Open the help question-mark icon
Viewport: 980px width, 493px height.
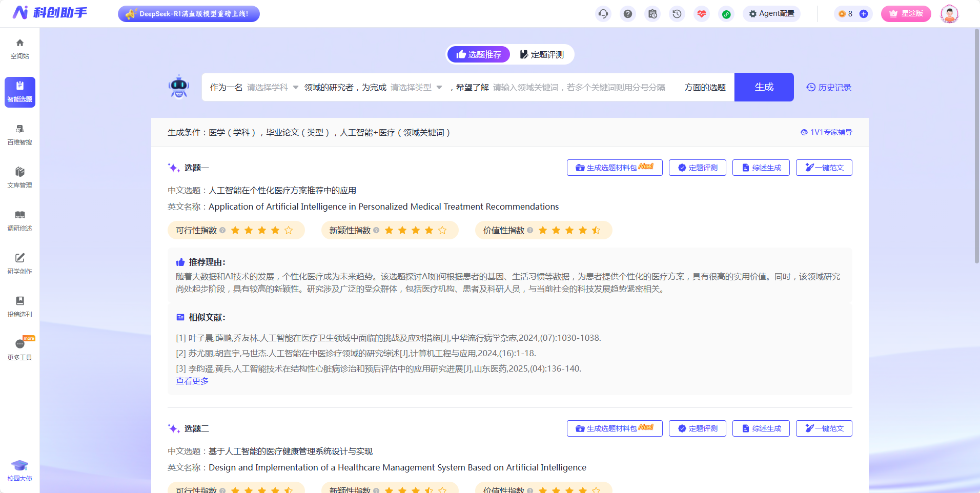coord(627,14)
